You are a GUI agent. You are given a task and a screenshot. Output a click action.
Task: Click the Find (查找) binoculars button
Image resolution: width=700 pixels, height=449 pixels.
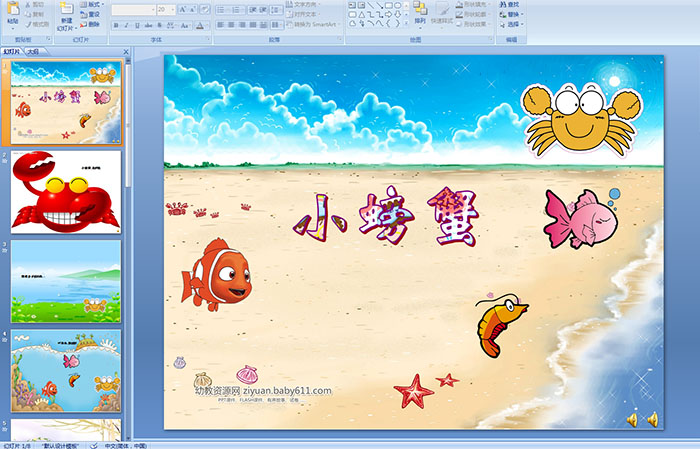(510, 4)
